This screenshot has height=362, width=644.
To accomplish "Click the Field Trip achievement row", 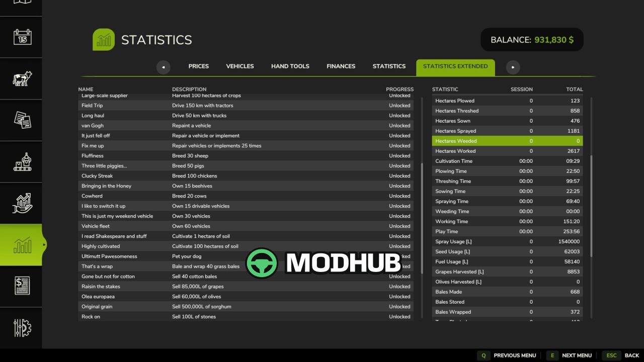I will 246,106.
